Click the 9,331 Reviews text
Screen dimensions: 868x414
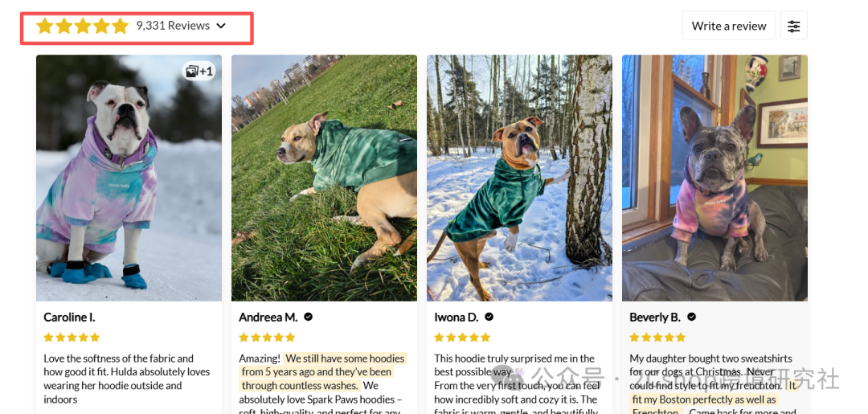tap(173, 26)
